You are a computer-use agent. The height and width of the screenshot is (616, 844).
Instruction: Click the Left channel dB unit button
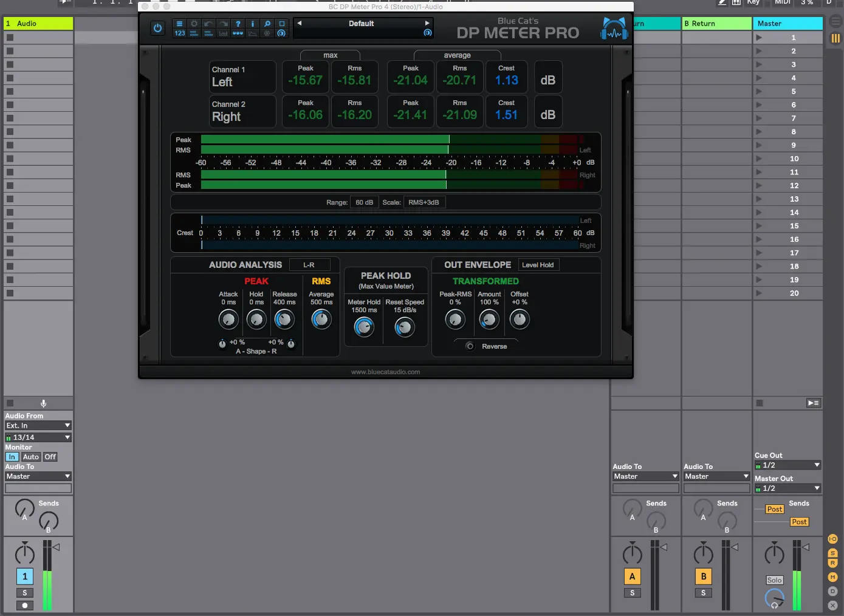click(x=548, y=77)
